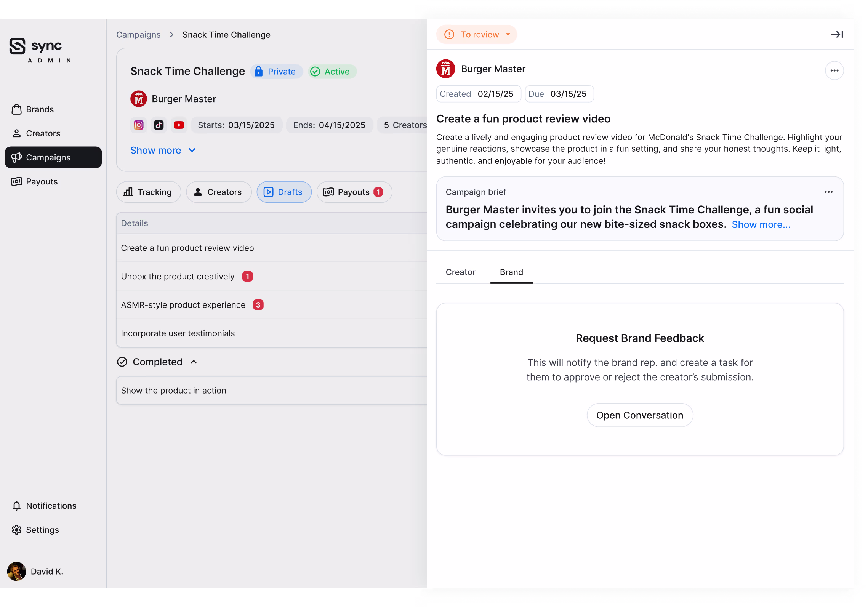868x607 pixels.
Task: Open the To review status dropdown
Action: (x=477, y=35)
